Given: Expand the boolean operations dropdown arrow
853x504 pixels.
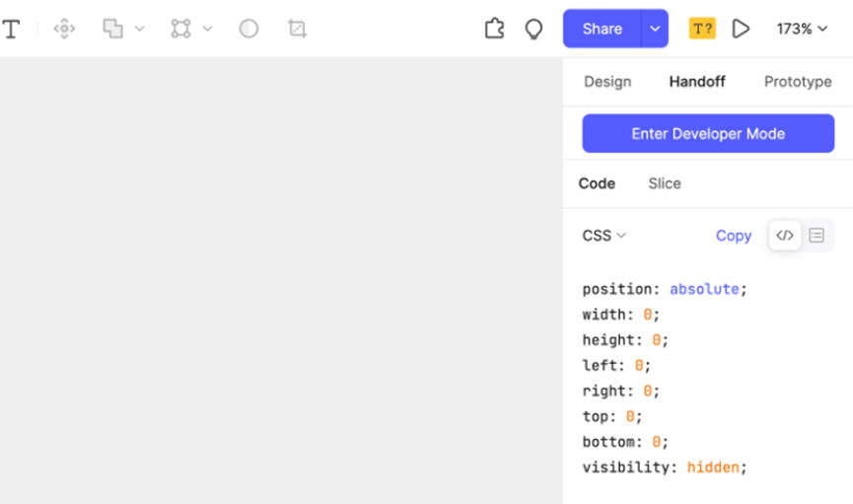Looking at the screenshot, I should pos(139,29).
